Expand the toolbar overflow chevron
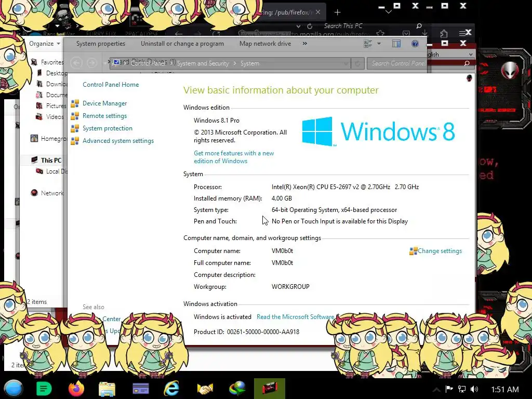 (304, 44)
